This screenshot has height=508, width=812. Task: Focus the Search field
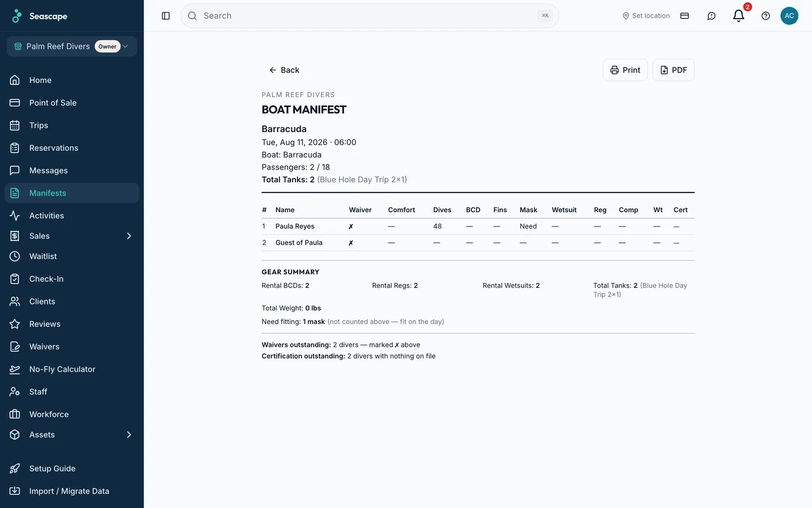pyautogui.click(x=369, y=16)
